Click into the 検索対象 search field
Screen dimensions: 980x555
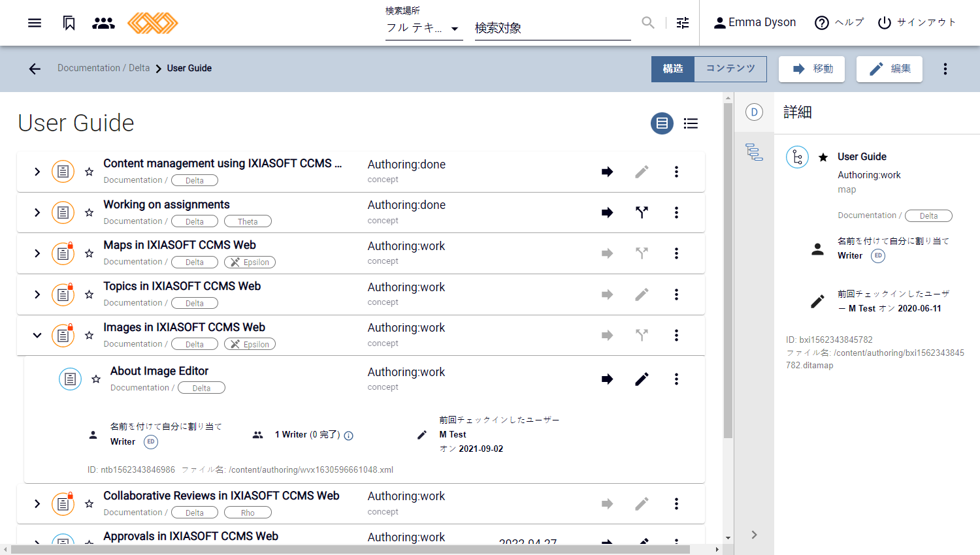click(x=553, y=28)
